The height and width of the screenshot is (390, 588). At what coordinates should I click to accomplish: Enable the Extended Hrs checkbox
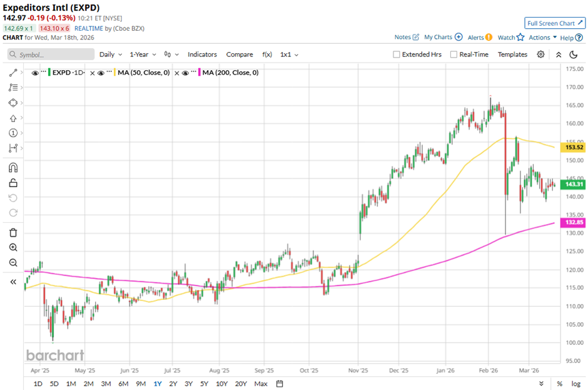tap(397, 54)
